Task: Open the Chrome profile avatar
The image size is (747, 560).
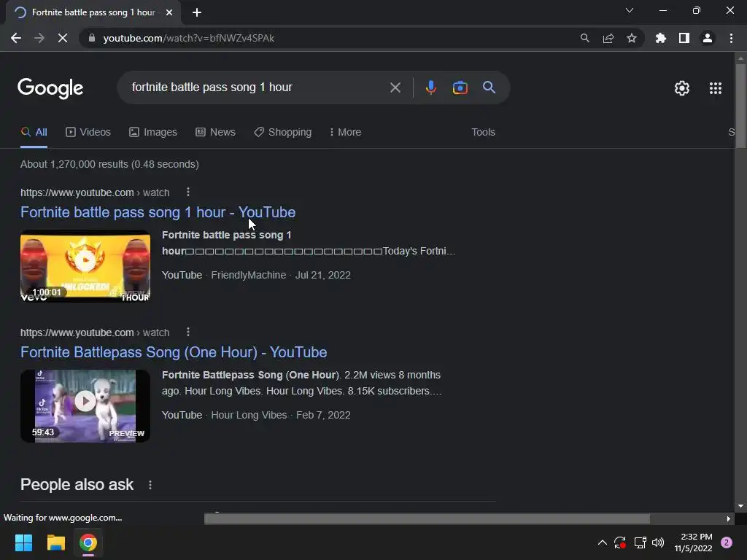Action: (x=708, y=38)
